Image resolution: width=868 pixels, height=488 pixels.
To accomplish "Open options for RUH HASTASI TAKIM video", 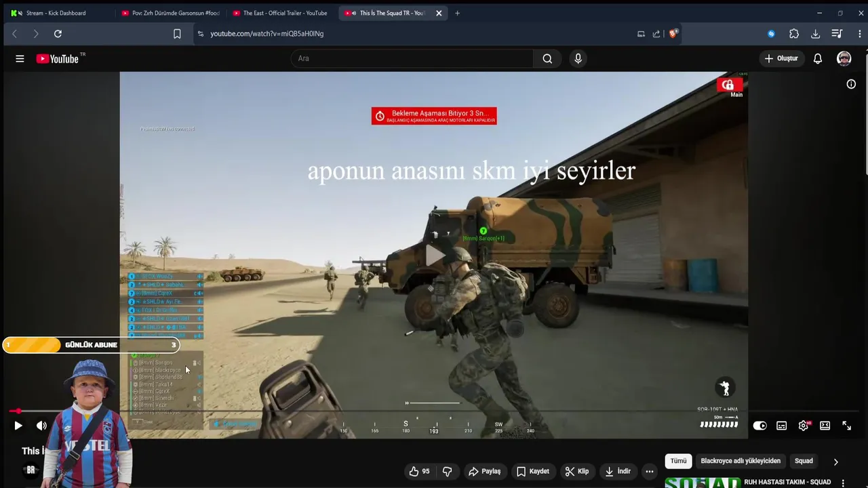I will point(844,483).
